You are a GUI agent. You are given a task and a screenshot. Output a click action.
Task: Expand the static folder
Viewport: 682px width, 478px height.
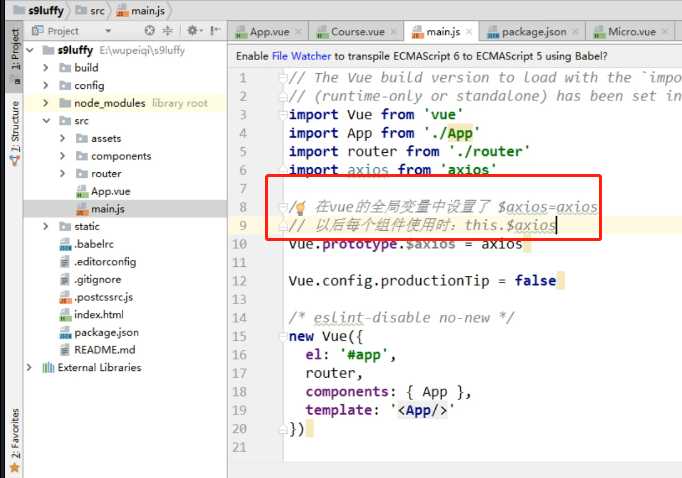click(46, 226)
